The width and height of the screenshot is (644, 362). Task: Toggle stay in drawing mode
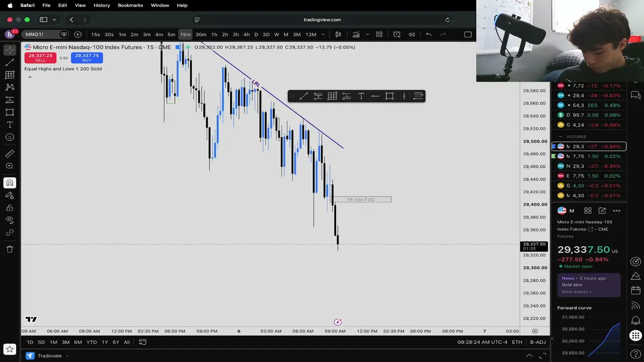click(x=10, y=196)
